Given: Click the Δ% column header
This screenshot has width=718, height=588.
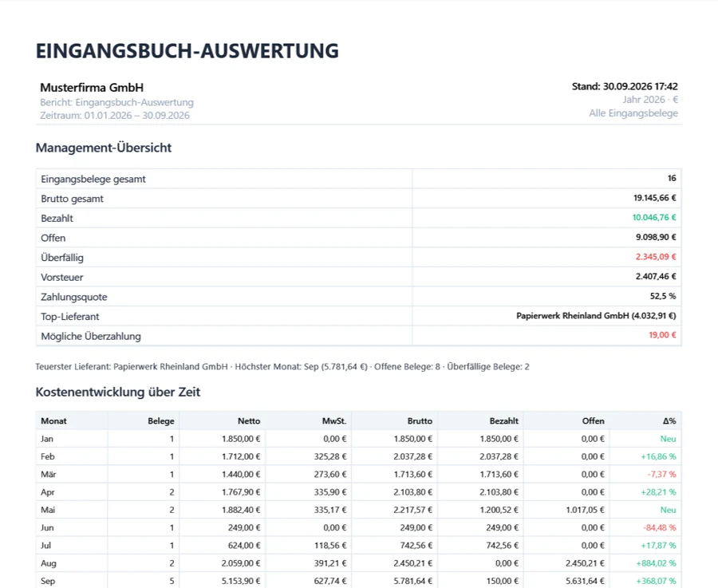Looking at the screenshot, I should [669, 420].
